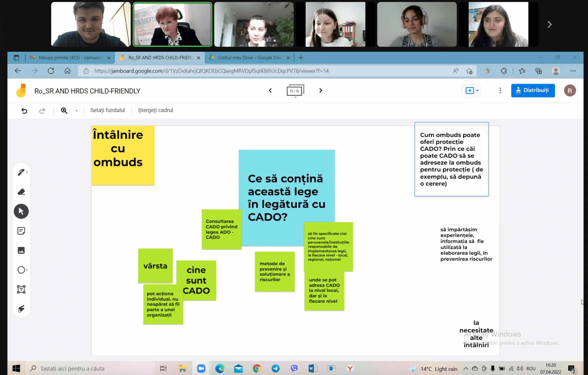The width and height of the screenshot is (588, 375).
Task: Select the Eraser tool
Action: coord(21,192)
